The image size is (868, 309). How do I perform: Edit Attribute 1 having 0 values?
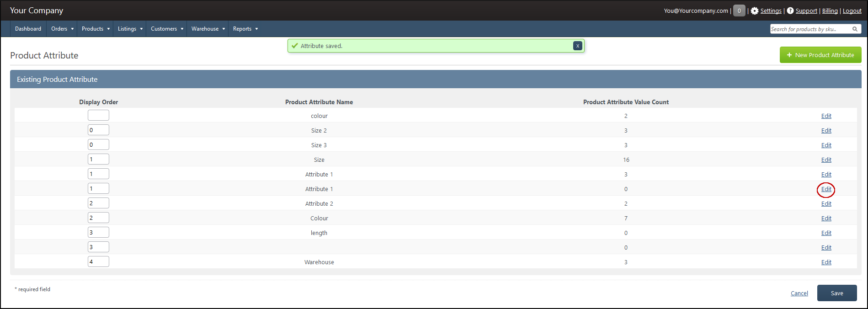click(x=826, y=189)
